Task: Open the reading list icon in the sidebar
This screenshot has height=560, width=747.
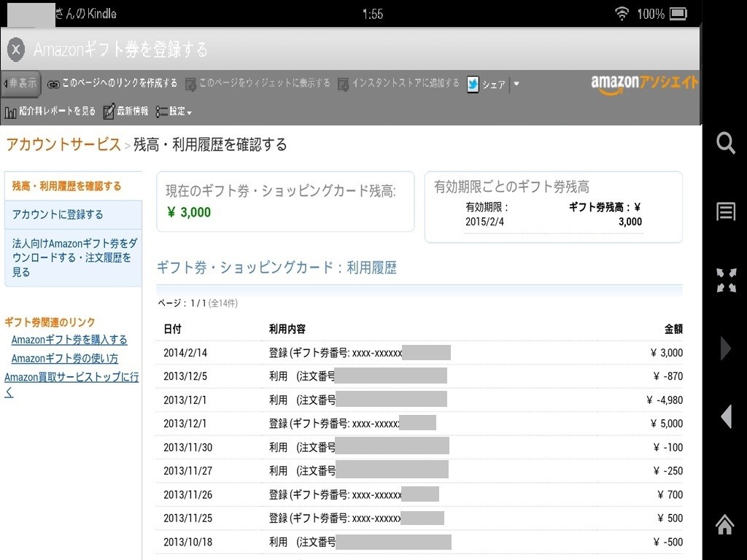Action: pos(725,211)
